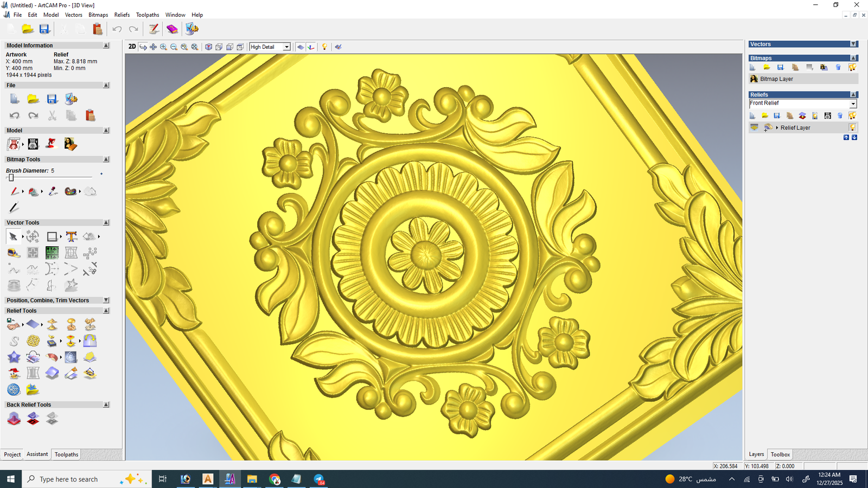Screen dimensions: 868x488
Task: Open the High Detail dropdown
Action: 286,47
